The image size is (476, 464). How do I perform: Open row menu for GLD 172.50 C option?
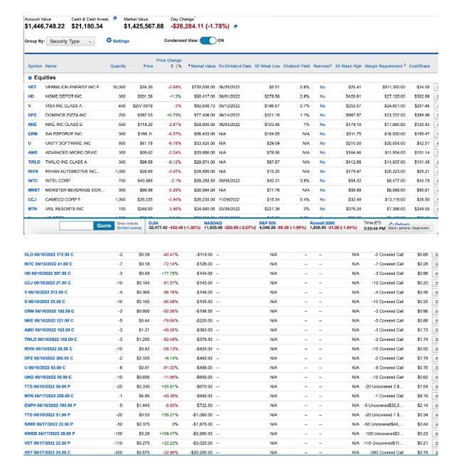click(x=437, y=255)
